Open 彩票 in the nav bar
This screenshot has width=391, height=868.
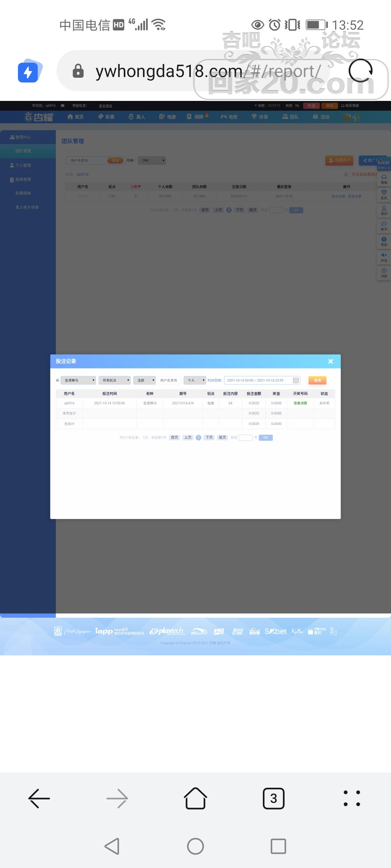(x=106, y=117)
